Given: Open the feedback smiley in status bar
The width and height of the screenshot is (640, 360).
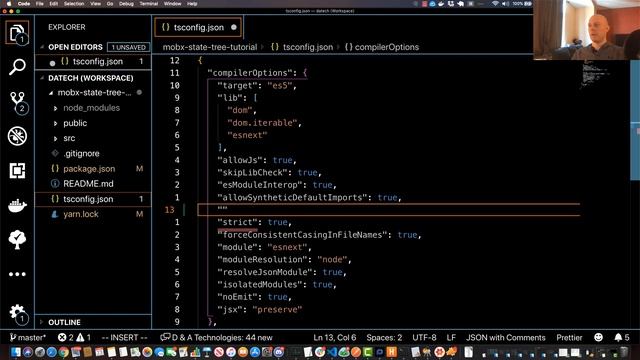Looking at the screenshot, I should click(598, 337).
